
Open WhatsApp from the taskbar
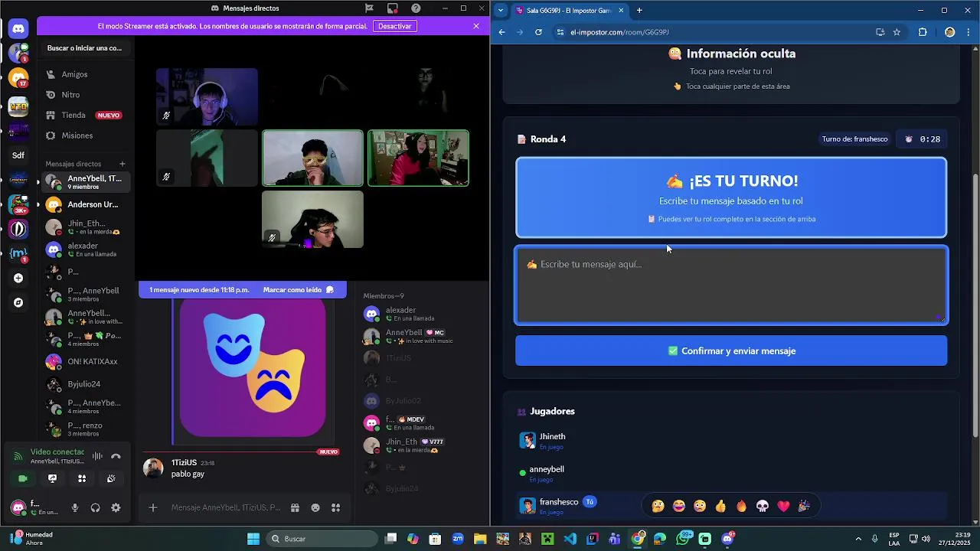(x=683, y=539)
